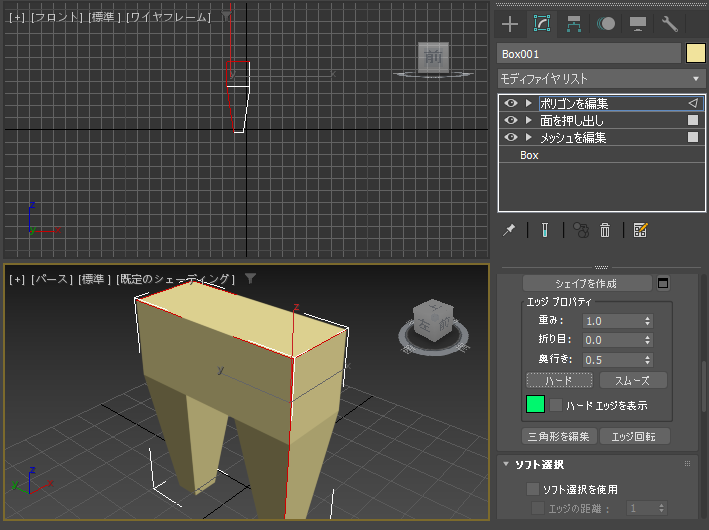Open the [フロント] view menu
709x530 pixels.
click(57, 17)
